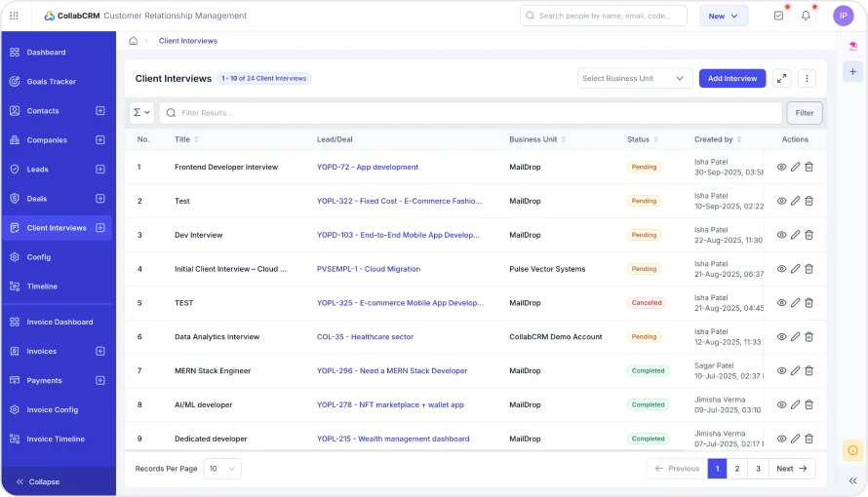
Task: Click the plus icon on right side panel
Action: coord(852,72)
